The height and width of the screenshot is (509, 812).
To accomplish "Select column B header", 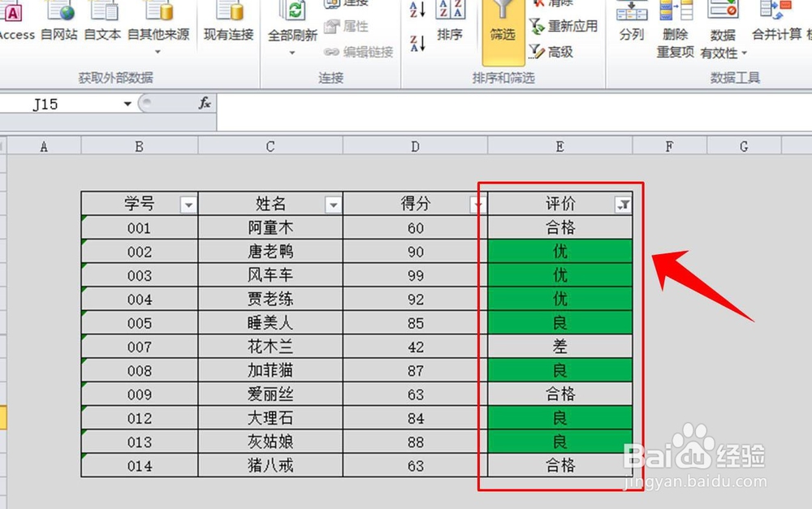I will click(x=140, y=147).
